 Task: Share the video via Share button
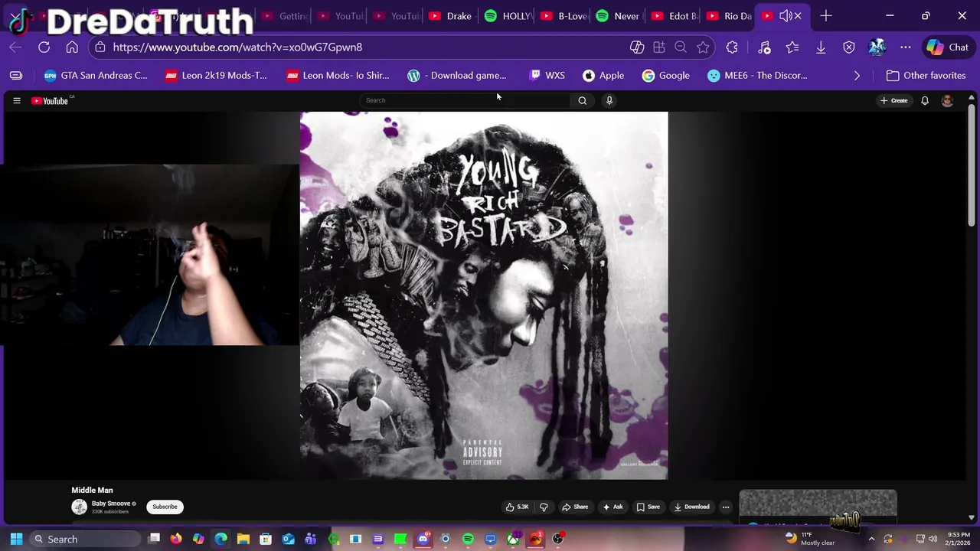click(575, 507)
